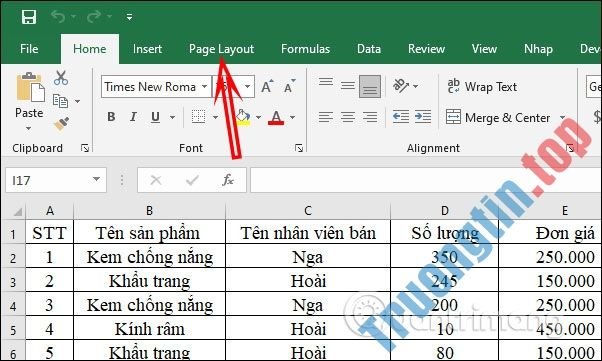Click the Enter checkmark formula icon
This screenshot has width=602, height=361.
[x=192, y=180]
